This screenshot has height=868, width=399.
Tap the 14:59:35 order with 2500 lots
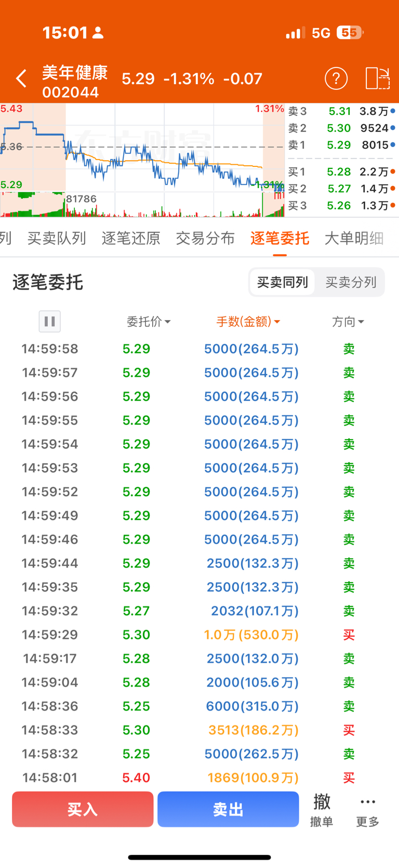pyautogui.click(x=199, y=587)
